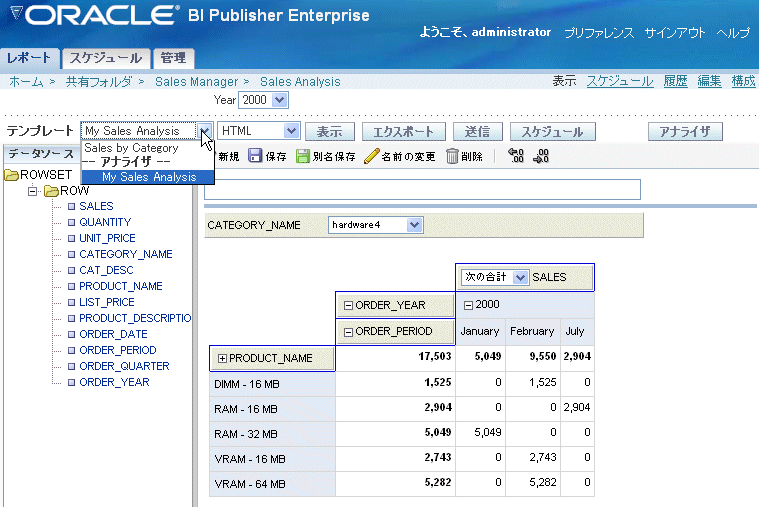759x507 pixels.
Task: Click the rename (名前の変更) pencil icon
Action: [371, 156]
